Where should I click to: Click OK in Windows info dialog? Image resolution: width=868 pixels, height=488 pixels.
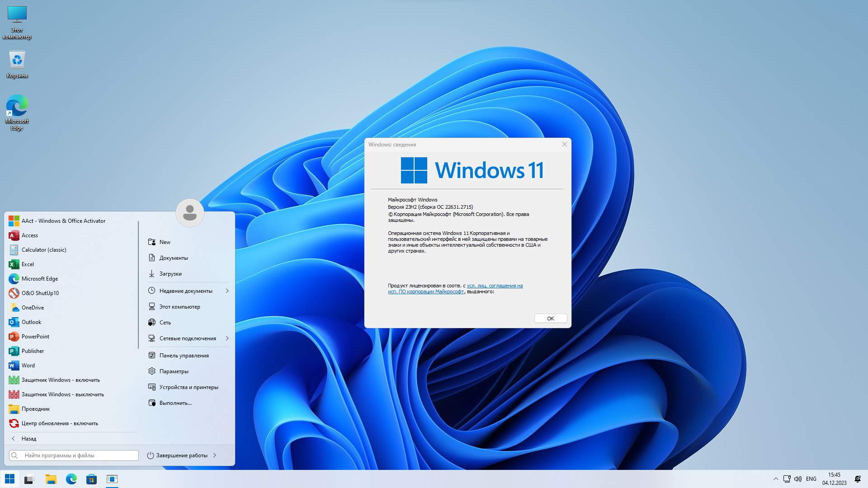[x=550, y=319]
